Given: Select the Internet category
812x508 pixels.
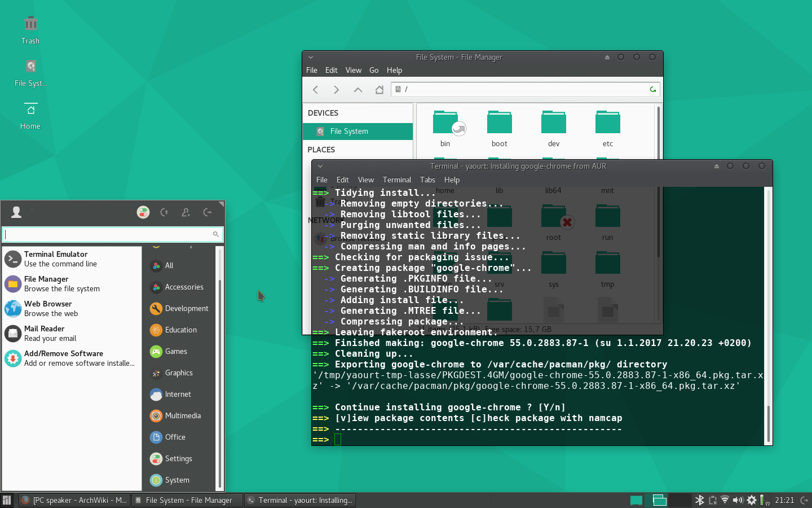Looking at the screenshot, I should click(x=180, y=394).
